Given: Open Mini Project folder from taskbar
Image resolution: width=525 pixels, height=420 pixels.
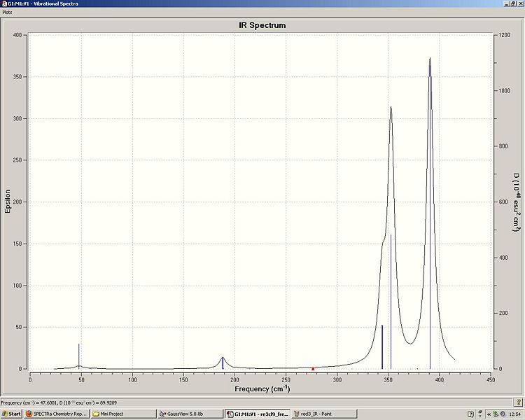Looking at the screenshot, I should point(123,414).
